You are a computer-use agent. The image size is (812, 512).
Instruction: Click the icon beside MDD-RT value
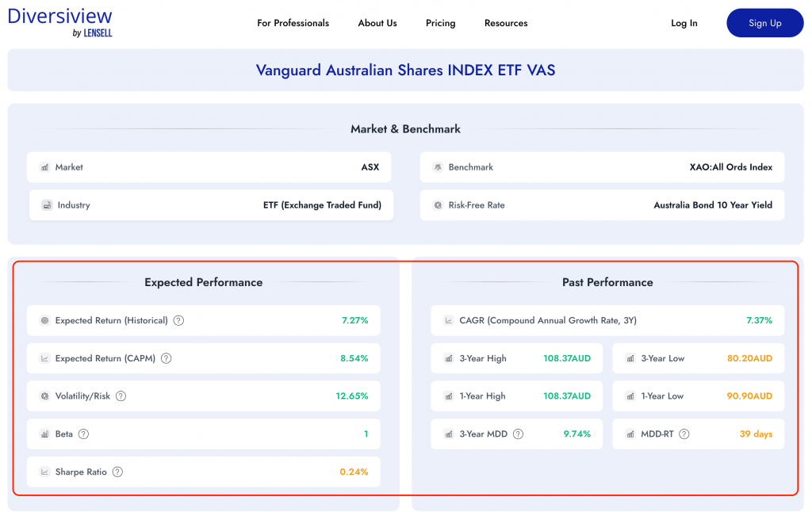630,434
